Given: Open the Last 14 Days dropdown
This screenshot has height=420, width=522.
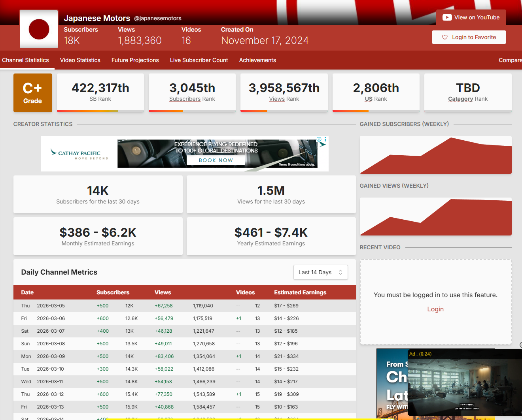Looking at the screenshot, I should tap(320, 272).
